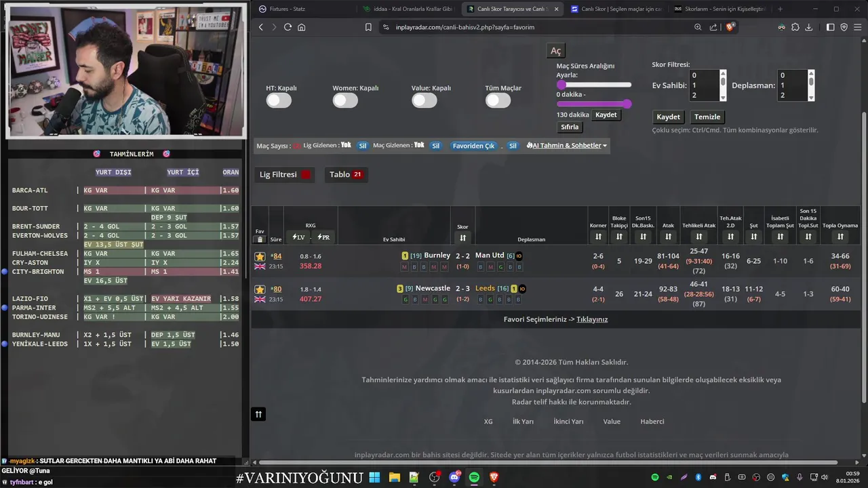Open Tablo 21 button

click(x=347, y=175)
